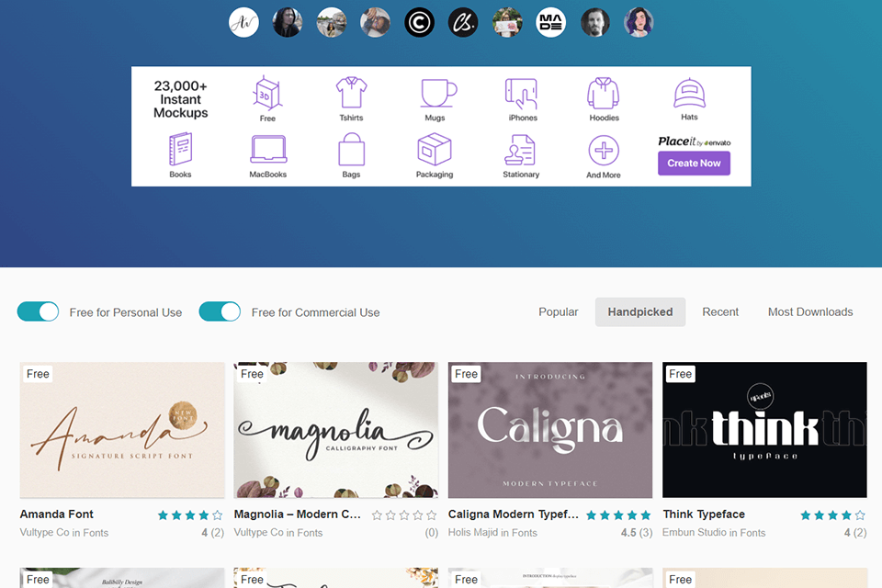882x588 pixels.
Task: Click the Create Now button
Action: tap(695, 164)
